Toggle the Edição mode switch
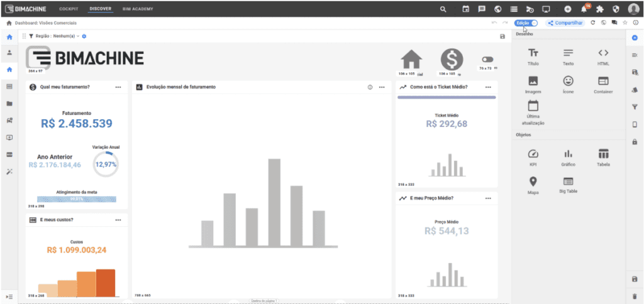 [x=533, y=23]
